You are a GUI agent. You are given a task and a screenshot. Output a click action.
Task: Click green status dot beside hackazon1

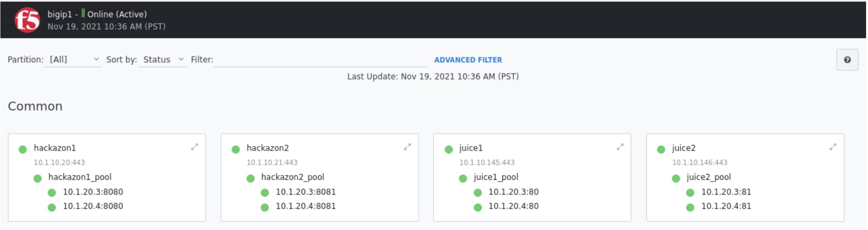coord(23,149)
